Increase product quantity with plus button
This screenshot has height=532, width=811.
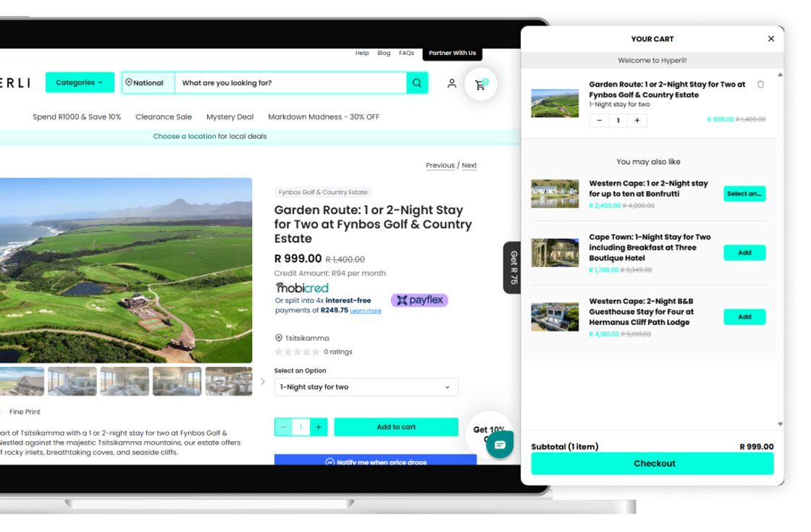pyautogui.click(x=319, y=427)
